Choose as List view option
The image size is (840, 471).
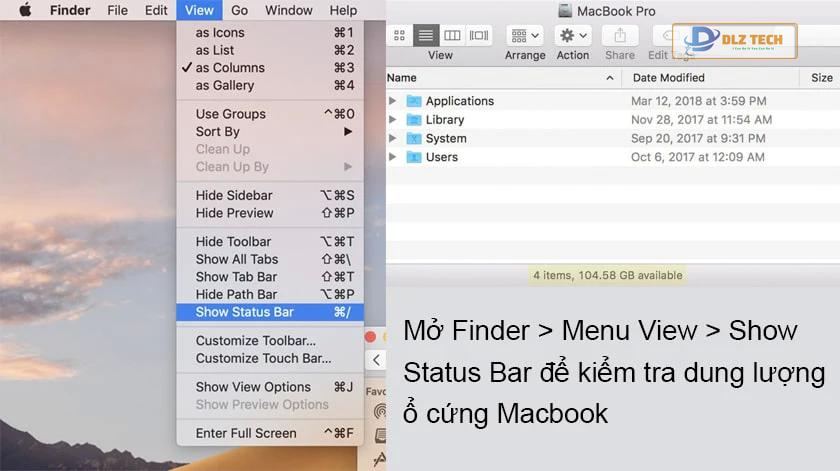[x=270, y=50]
